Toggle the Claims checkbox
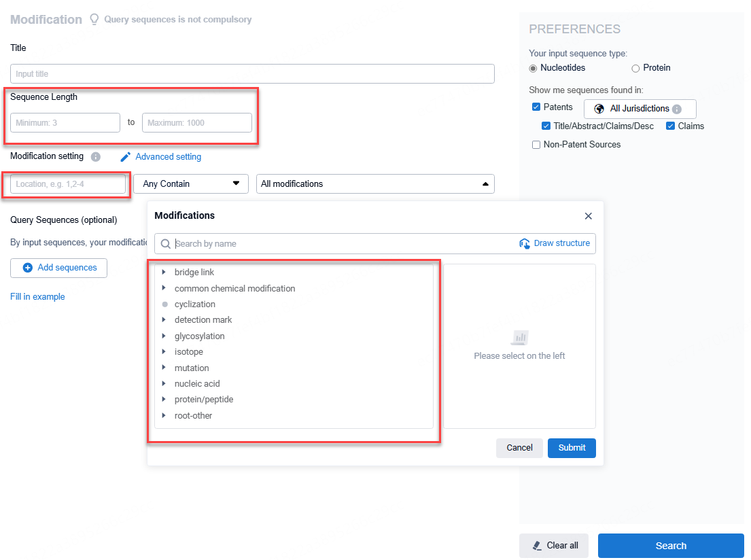Screen dimensions: 751x560 [671, 126]
